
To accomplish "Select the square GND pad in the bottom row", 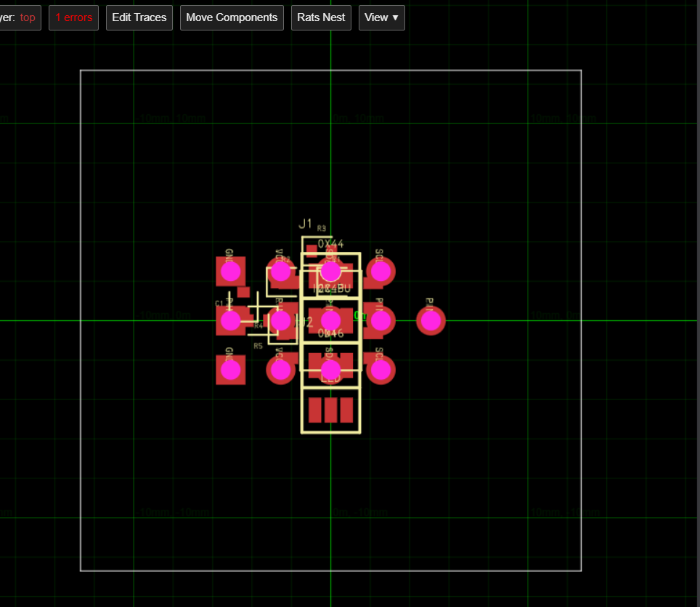I will [231, 370].
